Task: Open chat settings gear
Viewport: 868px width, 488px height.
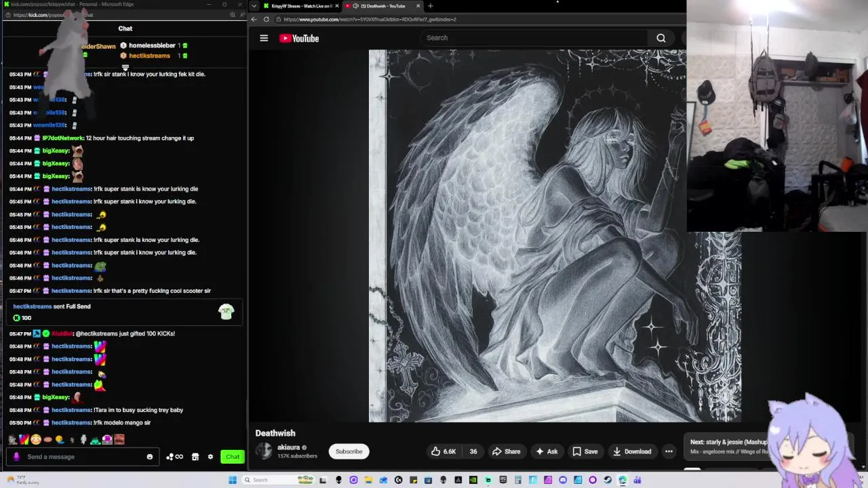Action: pyautogui.click(x=210, y=457)
